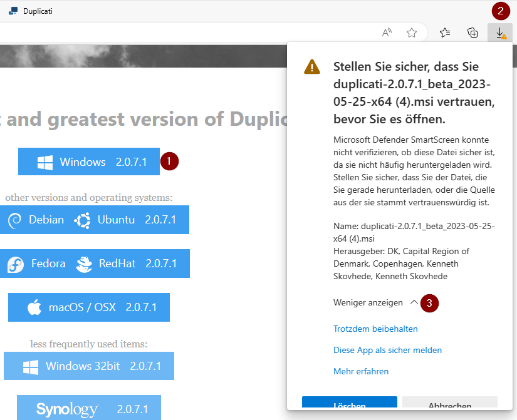This screenshot has width=517, height=420.
Task: Click the 'other versions and operating systems:' text
Action: (x=89, y=197)
